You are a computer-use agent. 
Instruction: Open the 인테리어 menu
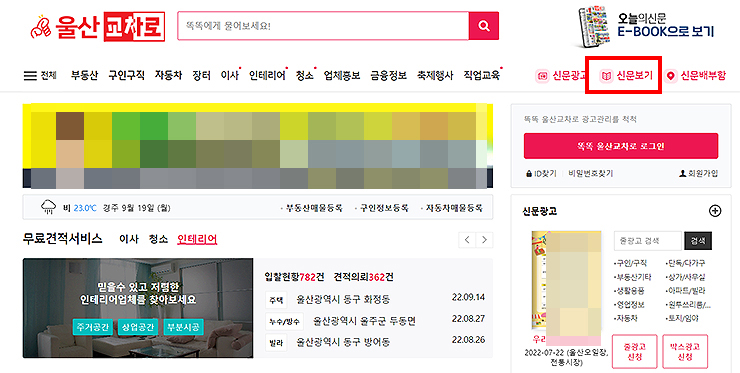pyautogui.click(x=267, y=76)
